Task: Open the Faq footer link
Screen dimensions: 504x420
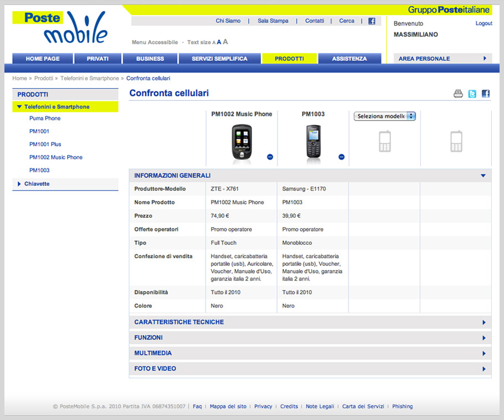Action: (197, 407)
